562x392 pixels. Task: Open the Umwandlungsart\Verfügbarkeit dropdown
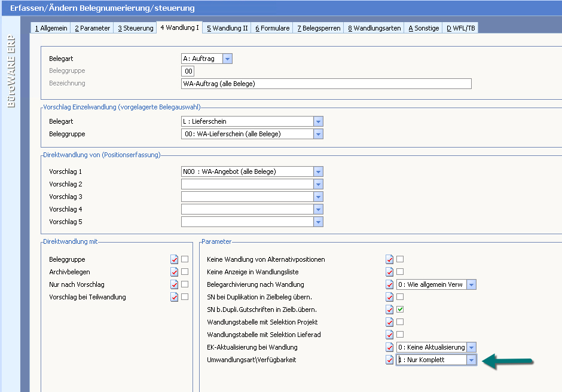point(471,360)
